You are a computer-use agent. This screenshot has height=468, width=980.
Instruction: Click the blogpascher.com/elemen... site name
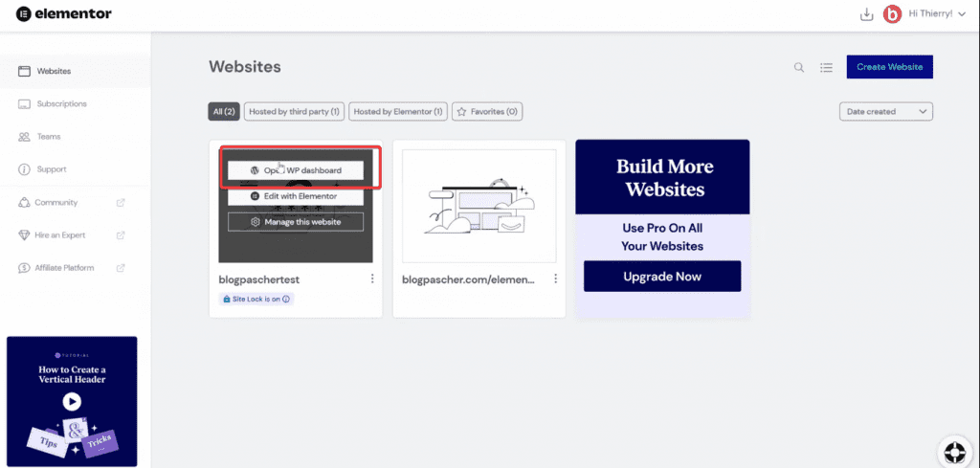tap(468, 279)
